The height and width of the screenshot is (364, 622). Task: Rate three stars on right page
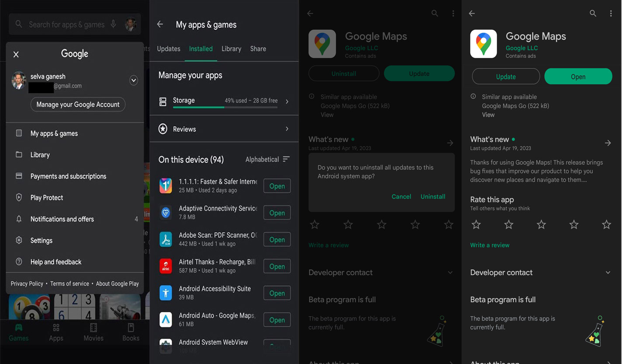coord(541,225)
